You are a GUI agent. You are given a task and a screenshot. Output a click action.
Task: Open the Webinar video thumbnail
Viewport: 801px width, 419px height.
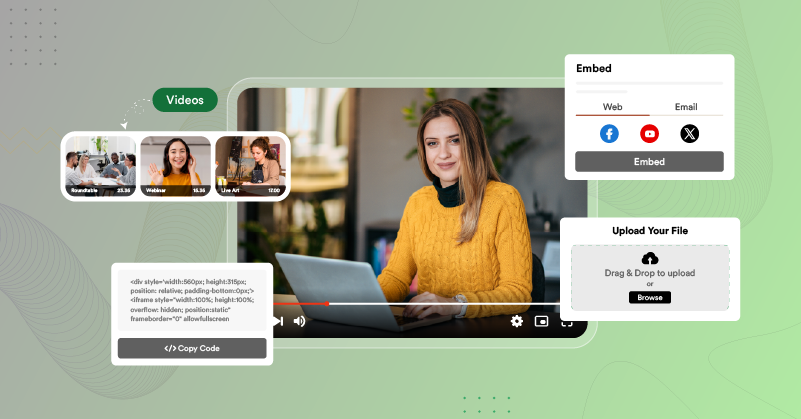pos(175,166)
